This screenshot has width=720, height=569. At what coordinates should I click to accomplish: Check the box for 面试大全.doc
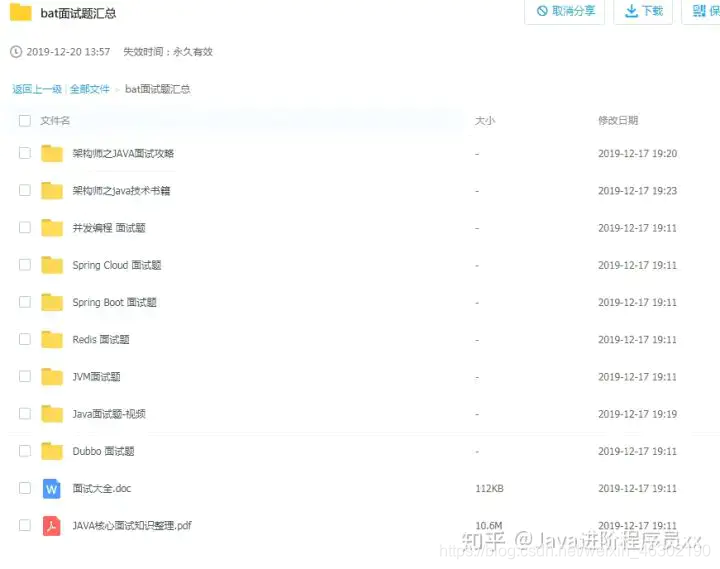25,488
